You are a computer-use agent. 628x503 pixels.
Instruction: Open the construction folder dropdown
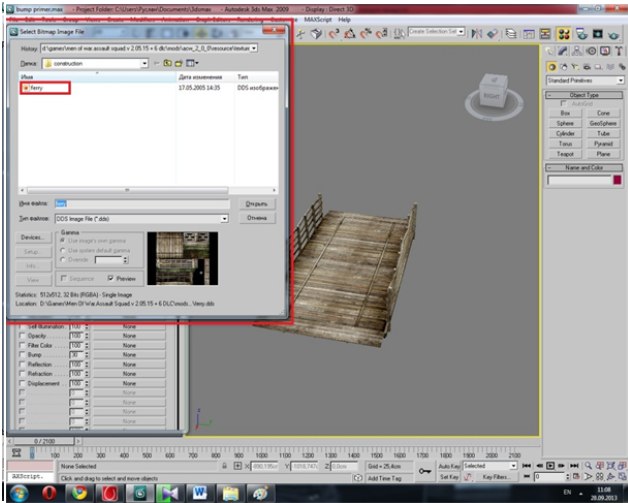(145, 64)
